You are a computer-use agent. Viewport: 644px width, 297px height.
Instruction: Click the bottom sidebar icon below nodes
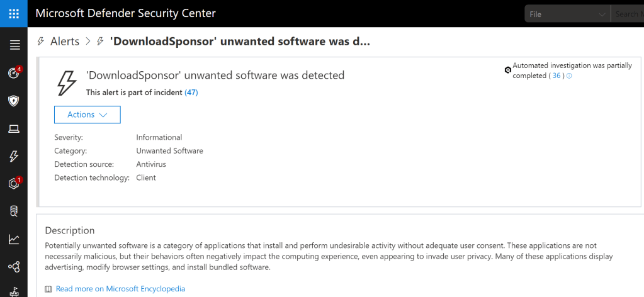click(x=14, y=291)
